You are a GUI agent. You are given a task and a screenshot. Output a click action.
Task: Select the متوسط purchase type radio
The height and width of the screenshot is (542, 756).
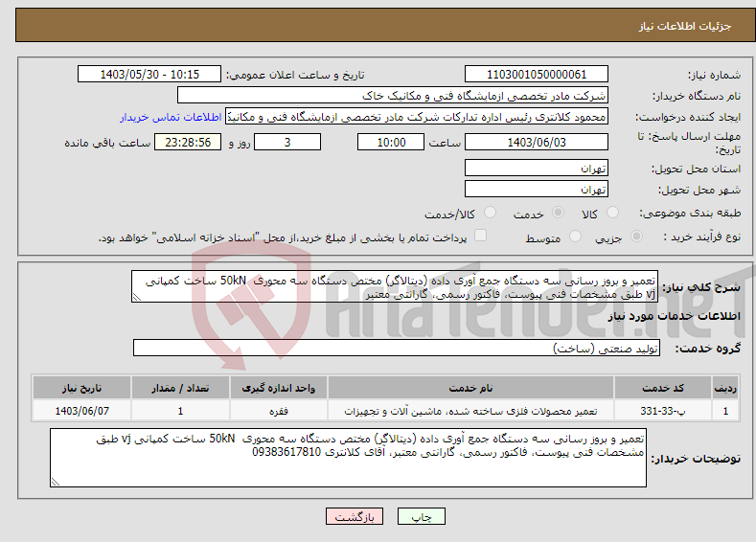[575, 237]
